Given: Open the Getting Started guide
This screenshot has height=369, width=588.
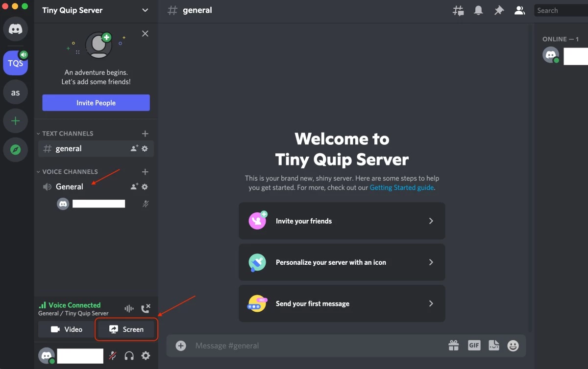Looking at the screenshot, I should [401, 187].
